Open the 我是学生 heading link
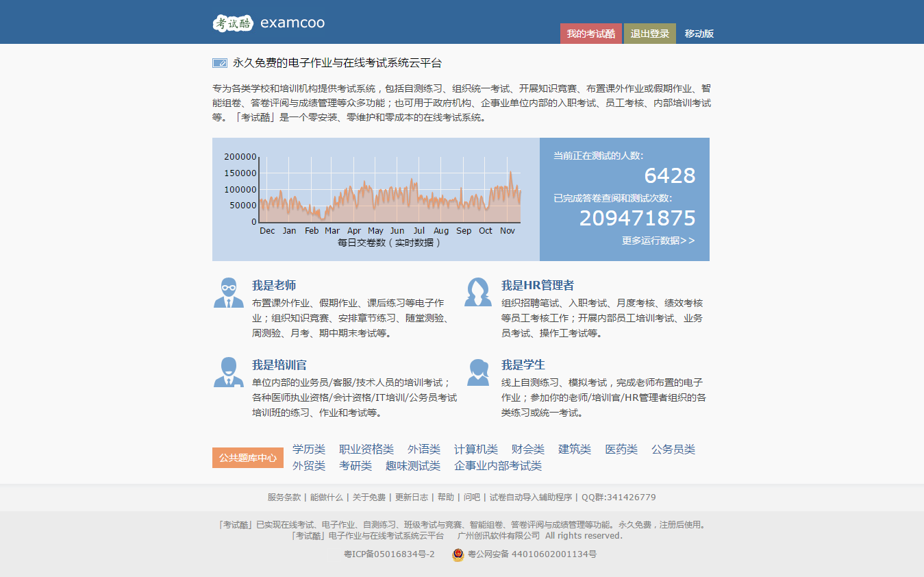924x577 pixels. pos(523,365)
